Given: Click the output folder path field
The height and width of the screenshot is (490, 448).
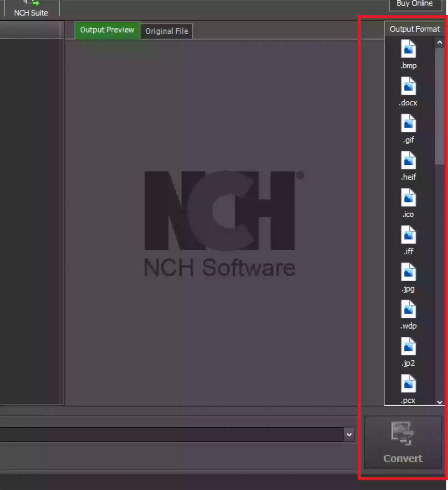Looking at the screenshot, I should [172, 434].
